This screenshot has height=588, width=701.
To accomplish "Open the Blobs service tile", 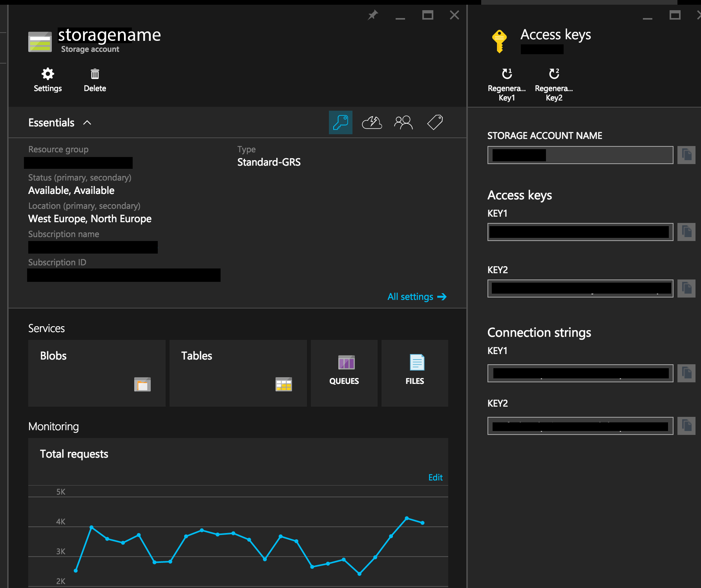I will point(97,373).
